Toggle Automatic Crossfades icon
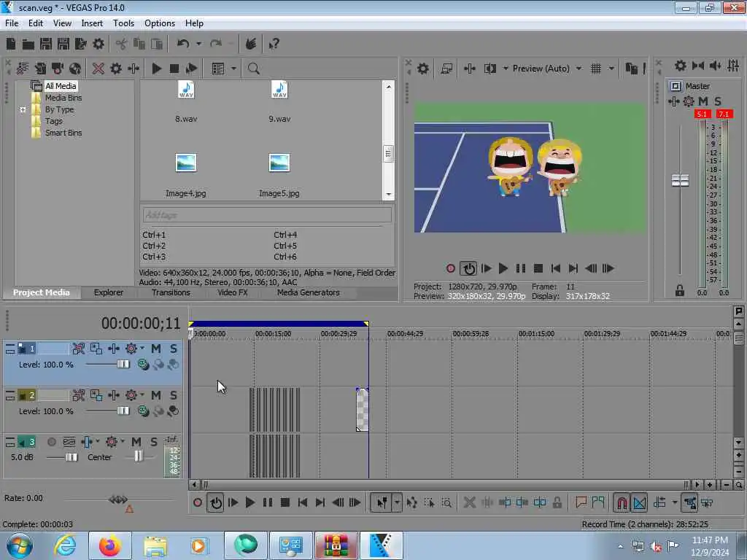Image resolution: width=747 pixels, height=560 pixels. [x=639, y=502]
